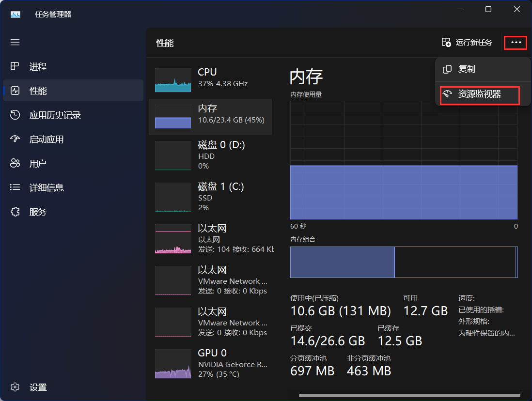
Task: Select GPU 0 NVIDIA GeForce entry
Action: coord(173,364)
